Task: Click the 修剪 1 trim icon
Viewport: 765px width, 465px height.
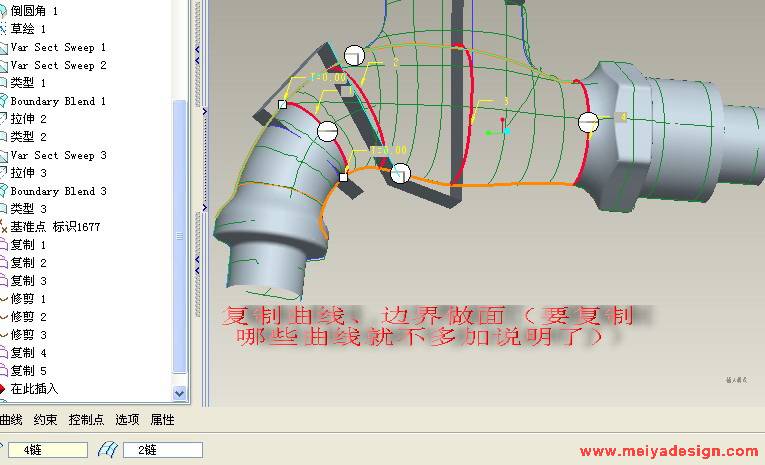Action: [x=3, y=299]
